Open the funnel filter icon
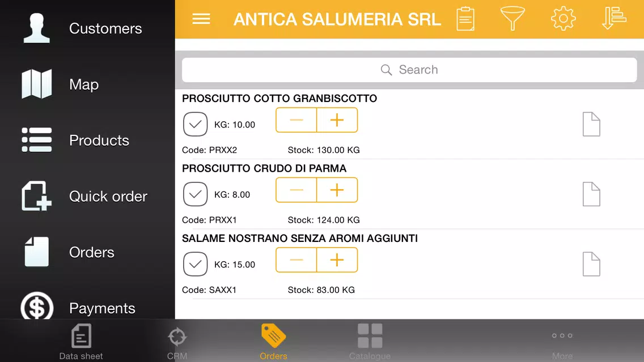 click(x=512, y=18)
